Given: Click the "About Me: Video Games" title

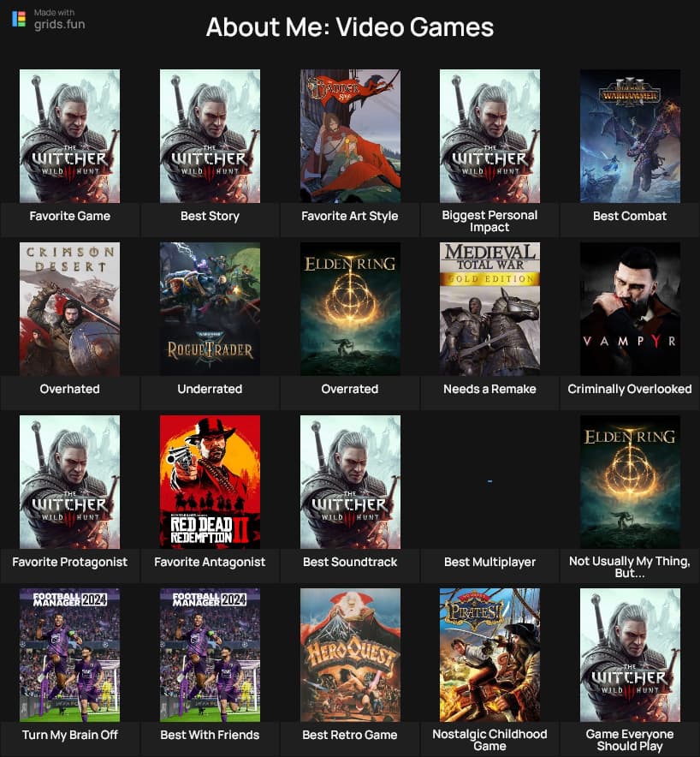Looking at the screenshot, I should [349, 27].
